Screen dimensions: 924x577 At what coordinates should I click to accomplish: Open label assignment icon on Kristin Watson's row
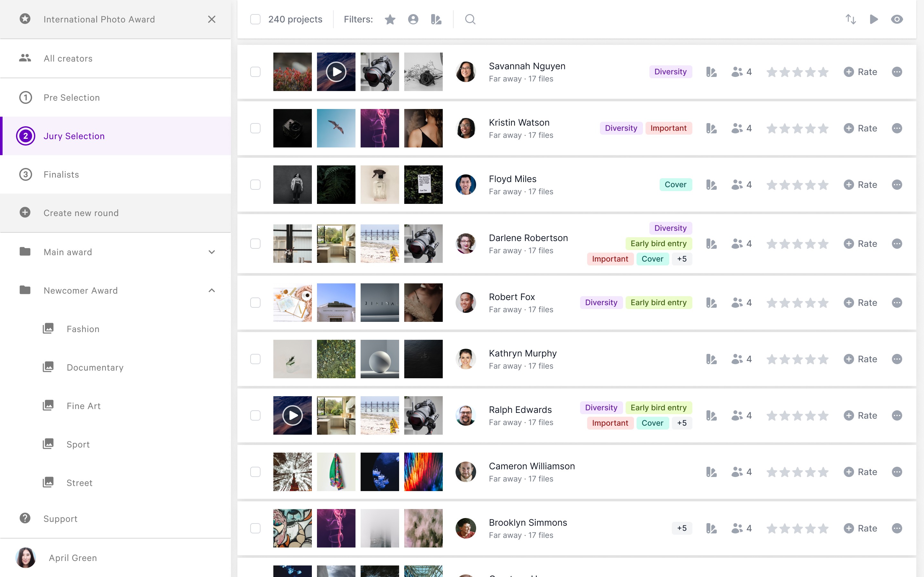[x=711, y=128]
